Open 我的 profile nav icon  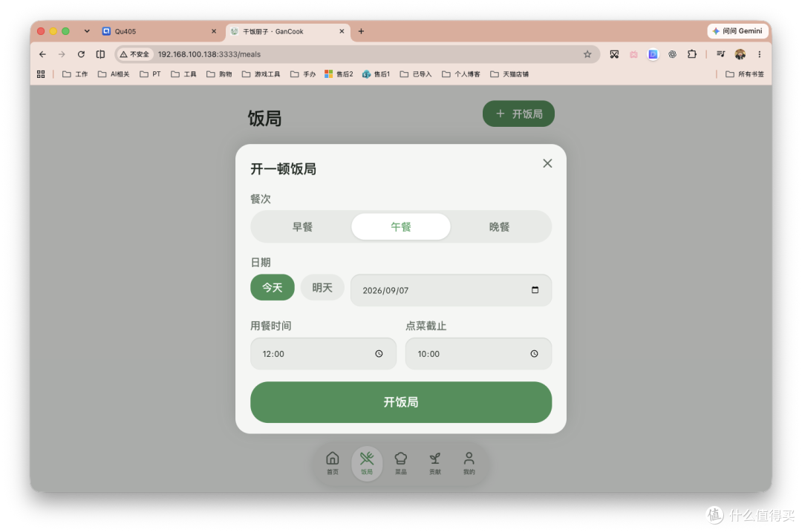click(469, 463)
